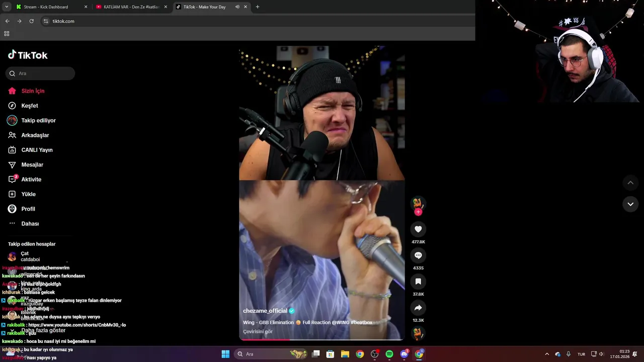Open the tab search dropdown arrow
Image resolution: width=644 pixels, height=362 pixels.
pos(7,7)
